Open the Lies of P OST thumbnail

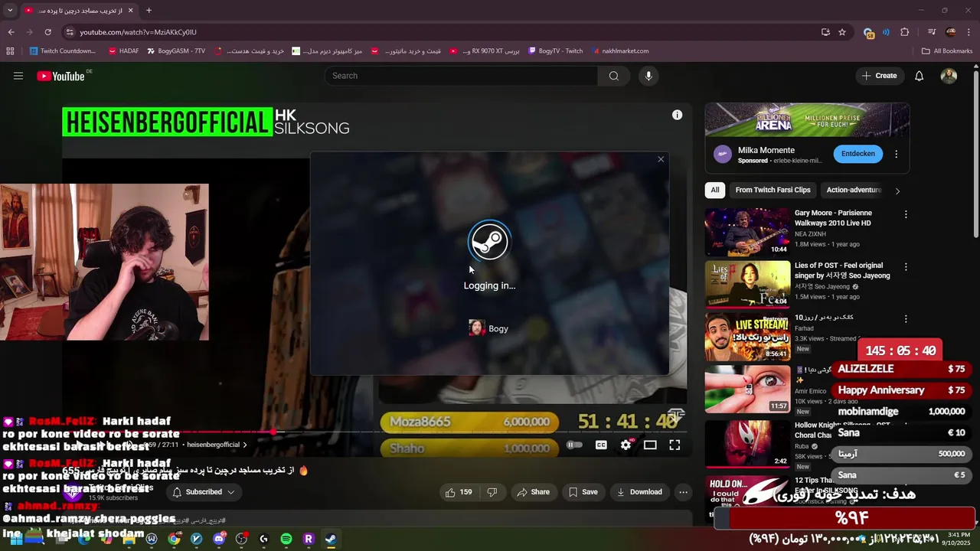pos(747,284)
